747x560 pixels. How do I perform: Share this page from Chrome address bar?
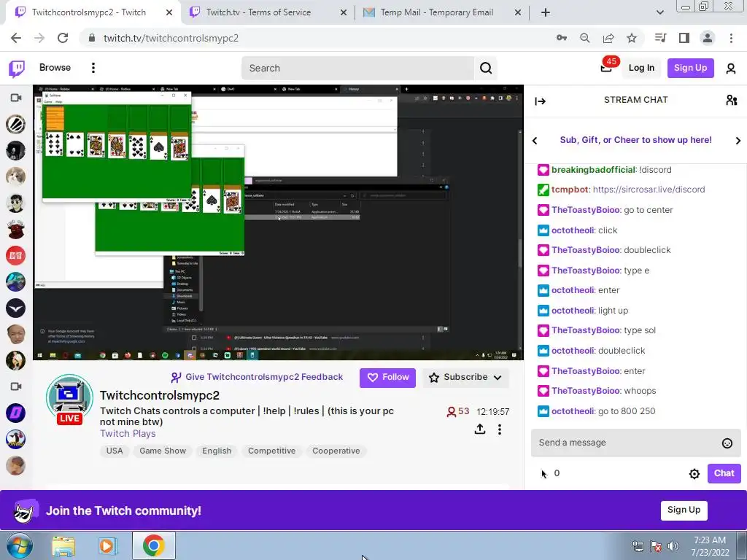pyautogui.click(x=608, y=38)
